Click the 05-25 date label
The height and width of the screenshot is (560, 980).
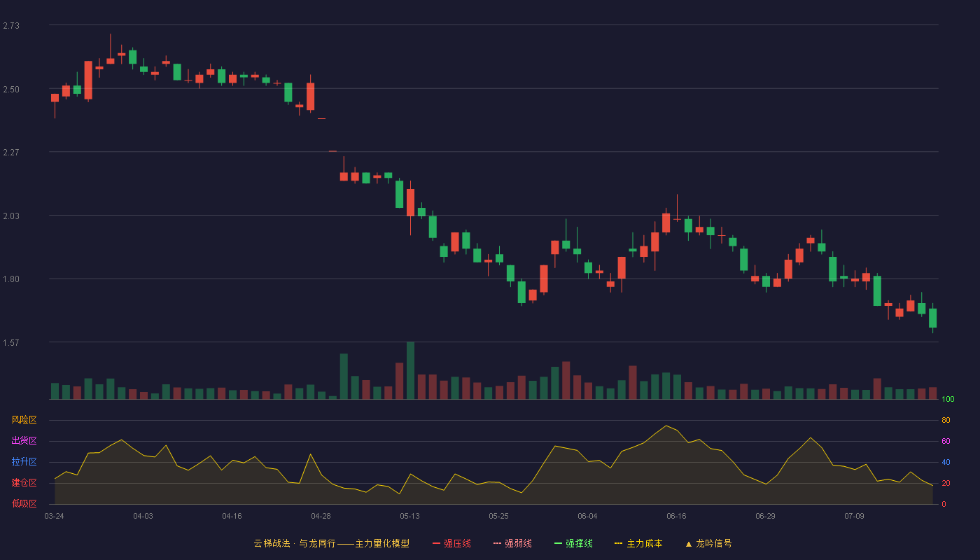(498, 516)
